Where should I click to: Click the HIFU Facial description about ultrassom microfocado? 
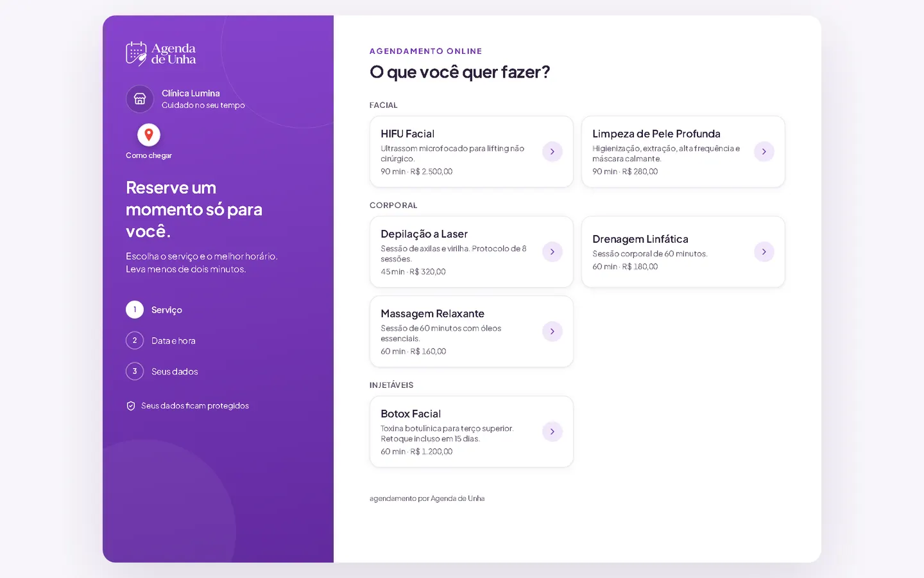point(452,153)
